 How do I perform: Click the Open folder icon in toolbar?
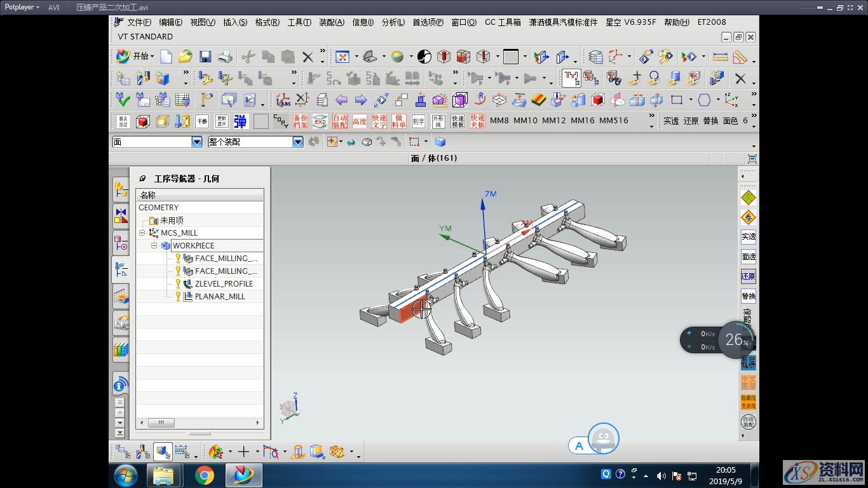click(x=185, y=57)
